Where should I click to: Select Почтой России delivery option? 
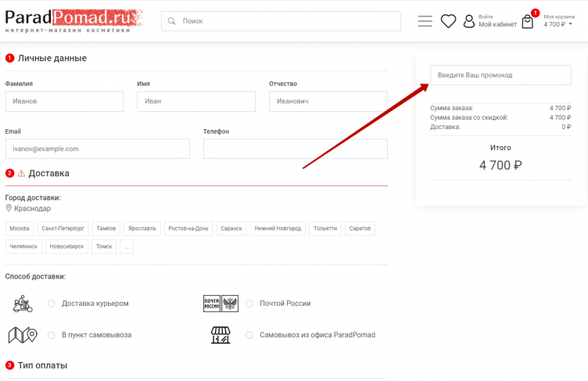[x=249, y=304]
